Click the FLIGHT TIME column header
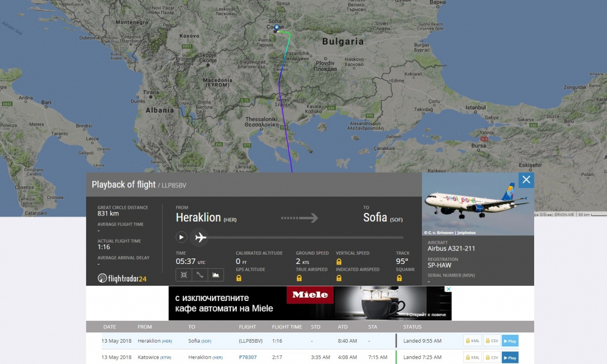607x364 pixels. (287, 327)
